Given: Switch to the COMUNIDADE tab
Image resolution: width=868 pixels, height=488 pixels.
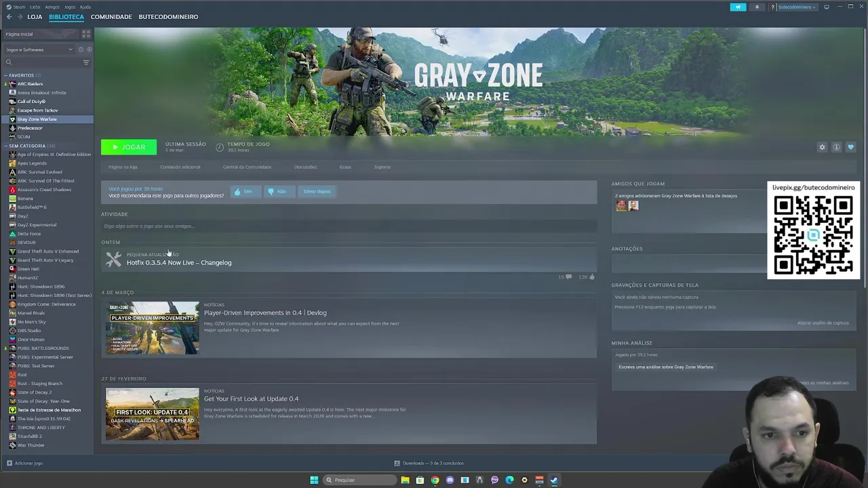Looking at the screenshot, I should pos(111,17).
